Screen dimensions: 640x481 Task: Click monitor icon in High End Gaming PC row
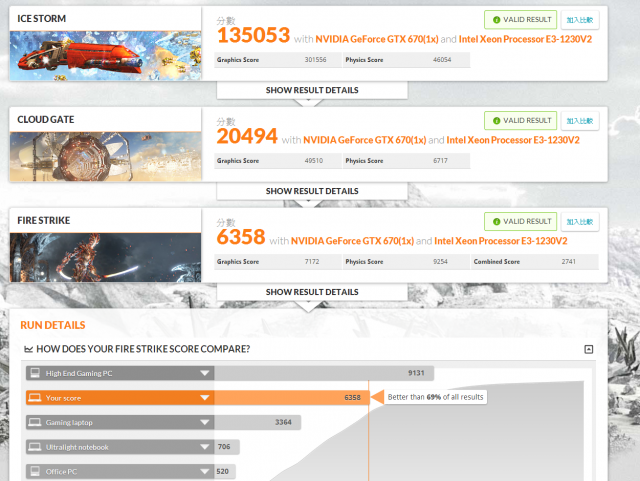[35, 373]
